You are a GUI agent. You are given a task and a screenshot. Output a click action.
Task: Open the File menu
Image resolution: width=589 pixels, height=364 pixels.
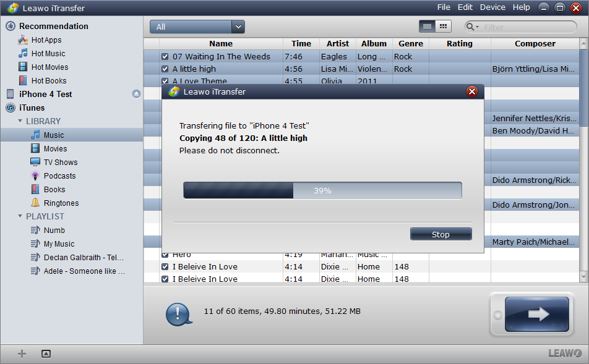(x=444, y=7)
